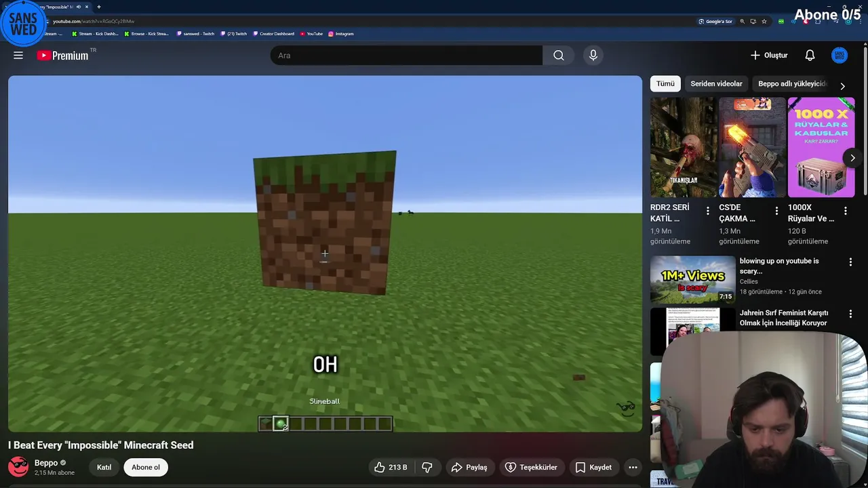Select the Beppo adlı yükleyici chip
Screen dimensions: 868x488
(792, 83)
